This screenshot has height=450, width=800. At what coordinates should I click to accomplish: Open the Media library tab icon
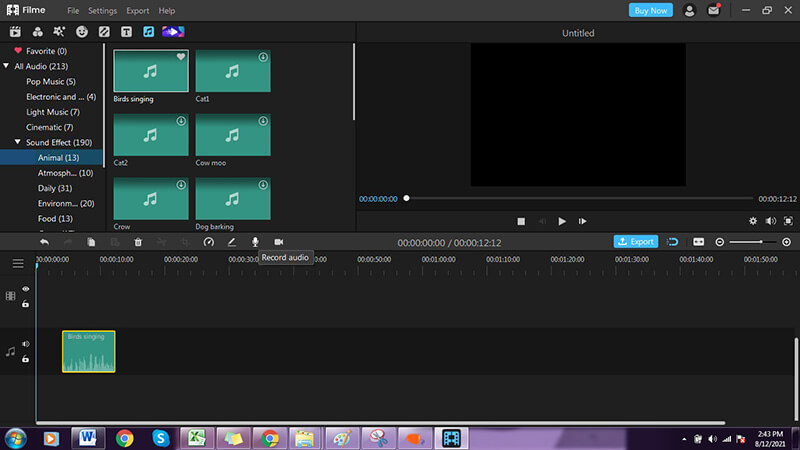(15, 32)
